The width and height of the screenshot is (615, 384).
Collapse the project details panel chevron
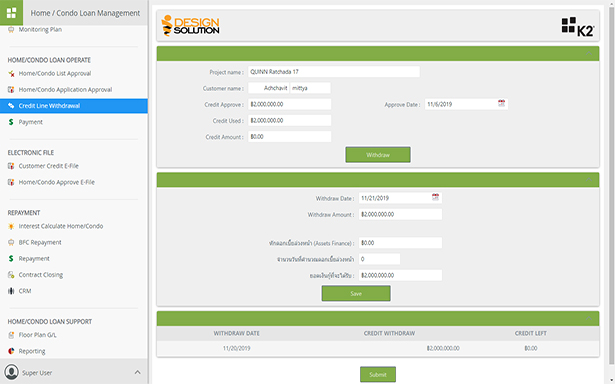pyautogui.click(x=589, y=53)
